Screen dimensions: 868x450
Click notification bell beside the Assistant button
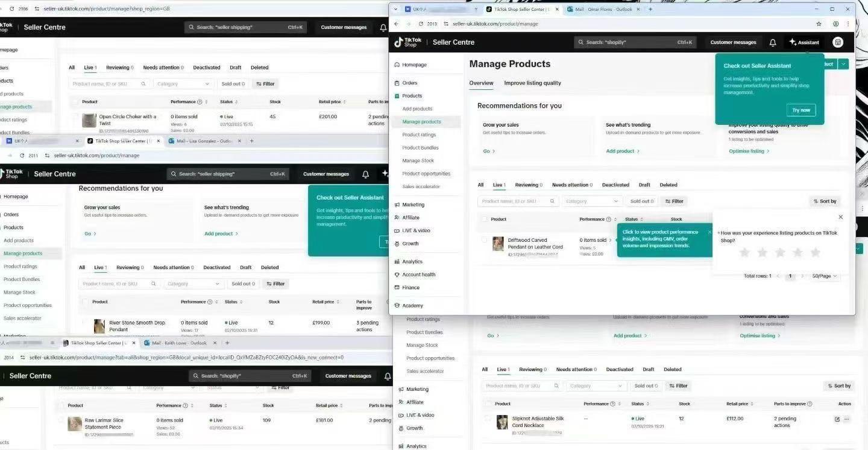[x=773, y=42]
